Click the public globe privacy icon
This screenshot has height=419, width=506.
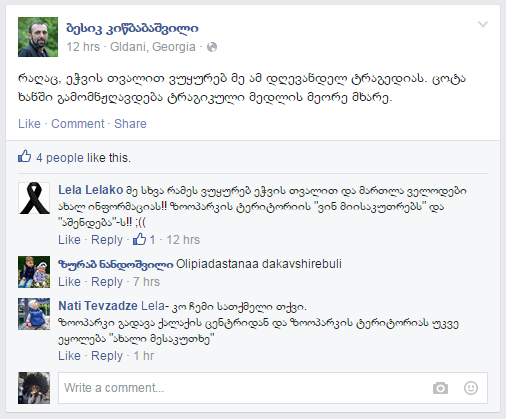tap(212, 47)
